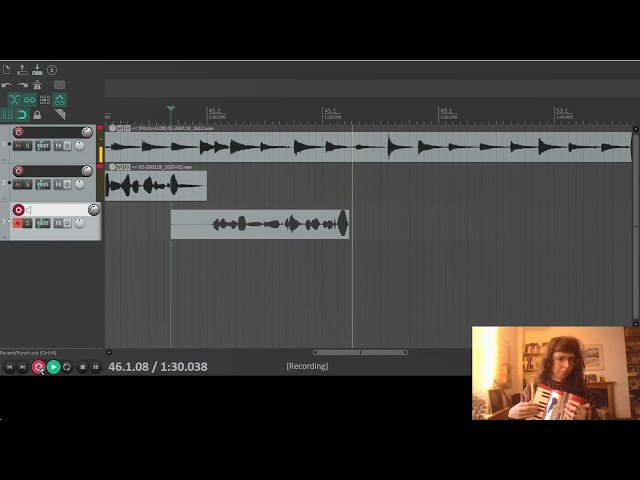Toggle the envelope move-with-items icon
This screenshot has height=480, width=640.
coord(60,100)
